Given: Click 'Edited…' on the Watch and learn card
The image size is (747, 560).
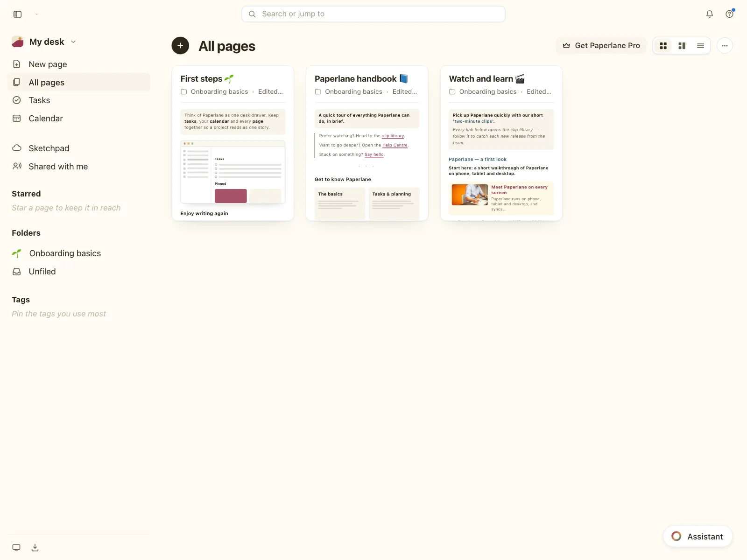Looking at the screenshot, I should point(539,92).
